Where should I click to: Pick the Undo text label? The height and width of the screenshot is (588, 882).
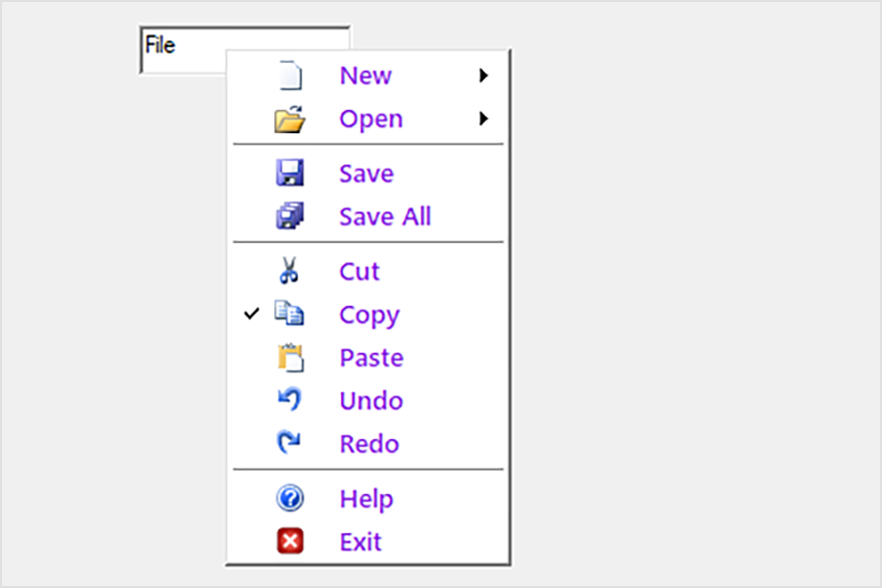coord(370,401)
